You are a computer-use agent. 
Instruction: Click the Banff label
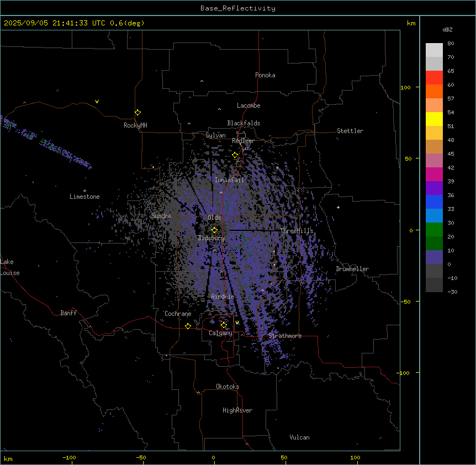coord(68,313)
